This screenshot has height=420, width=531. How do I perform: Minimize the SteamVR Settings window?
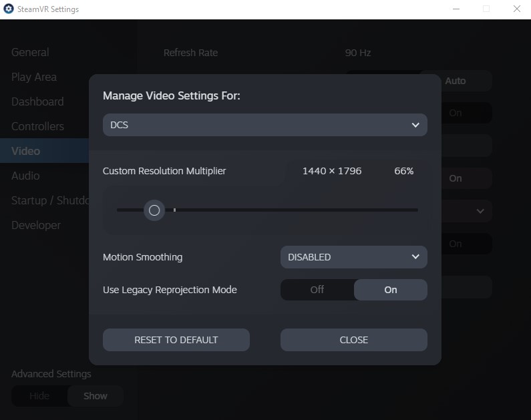(x=456, y=9)
